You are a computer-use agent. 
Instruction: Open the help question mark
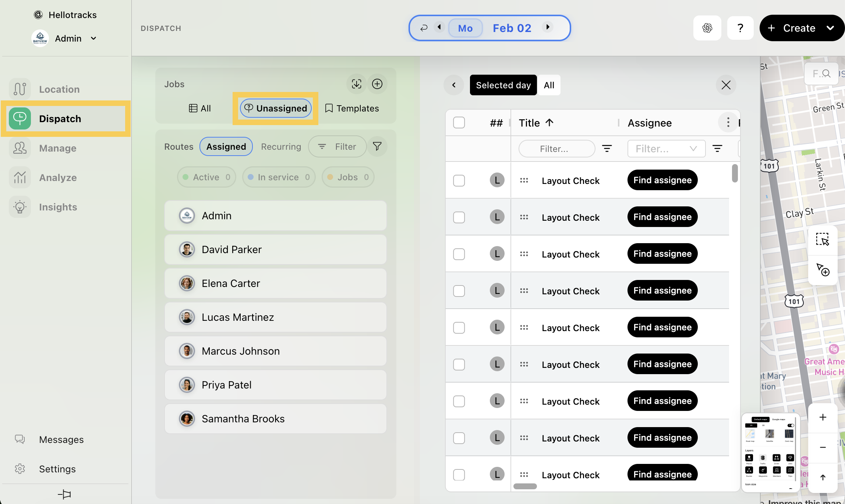pyautogui.click(x=740, y=28)
